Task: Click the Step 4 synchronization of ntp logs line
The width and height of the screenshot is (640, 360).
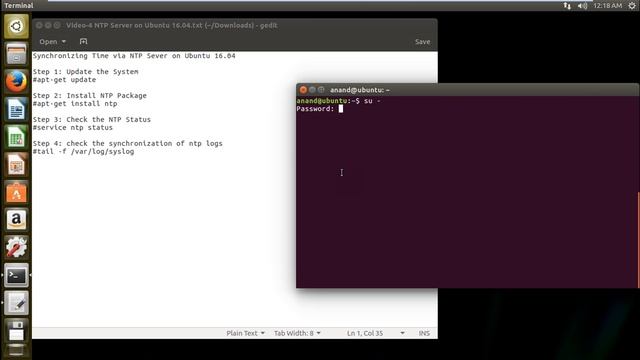Action: (x=128, y=144)
